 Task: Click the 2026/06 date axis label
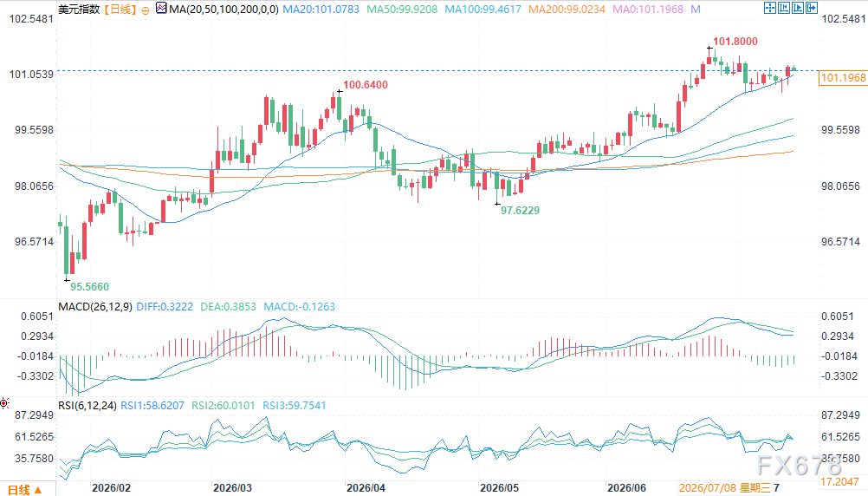[x=626, y=488]
